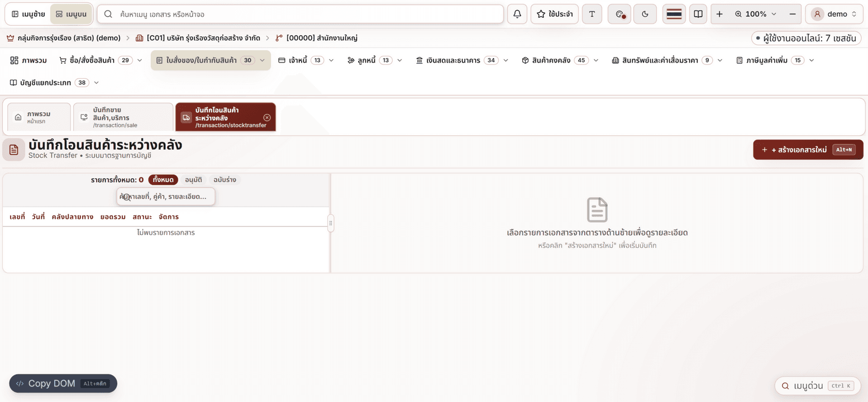Click the "[C01] บริษัท รุ่งเรืองวัสดุก่อสร้าง จำกัด" breadcrumb
868x402 pixels.
pos(198,38)
